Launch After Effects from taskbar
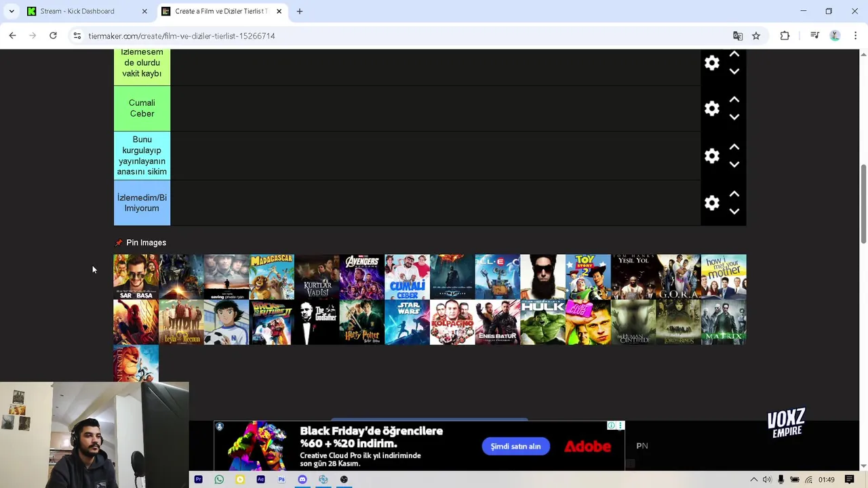This screenshot has width=868, height=488. (260, 479)
